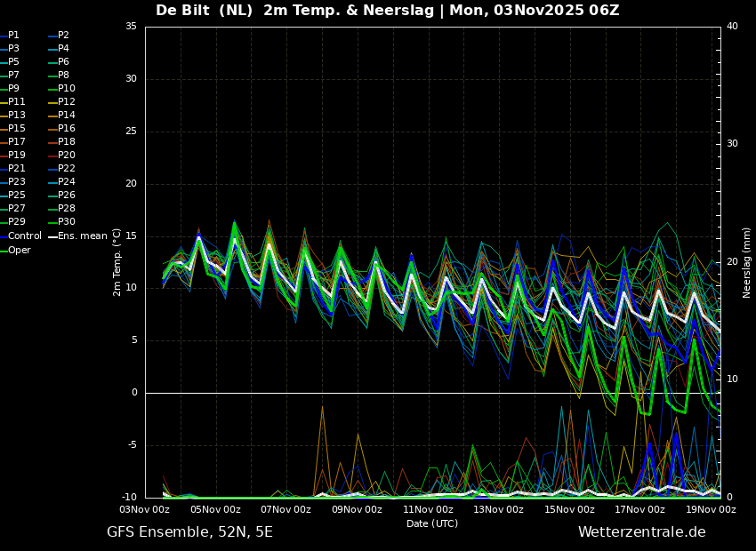This screenshot has width=756, height=551.
Task: Select the 2m Temp. (°C) axis label
Action: (117, 262)
